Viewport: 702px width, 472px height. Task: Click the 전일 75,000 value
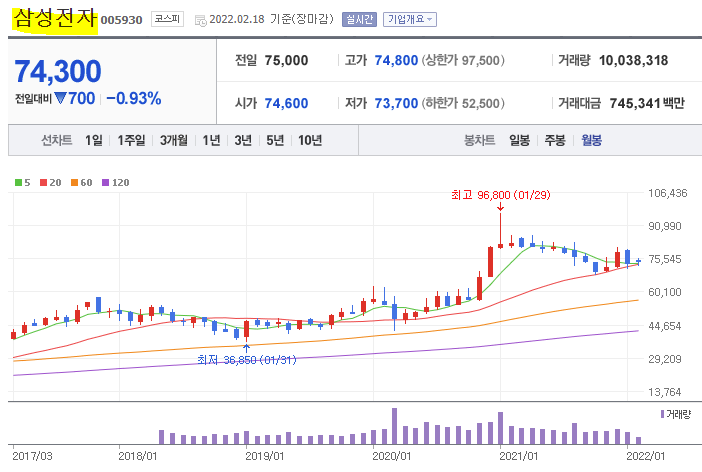(286, 60)
